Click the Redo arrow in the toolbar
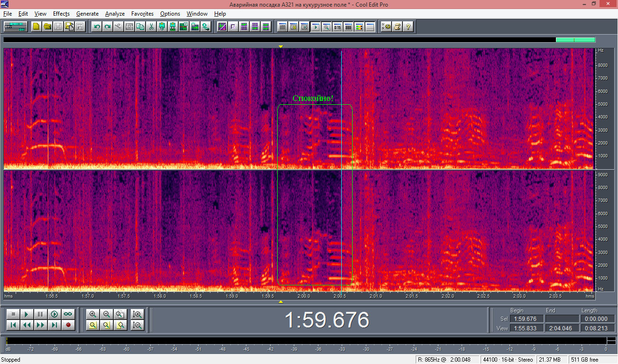This screenshot has width=618, height=364. click(108, 27)
